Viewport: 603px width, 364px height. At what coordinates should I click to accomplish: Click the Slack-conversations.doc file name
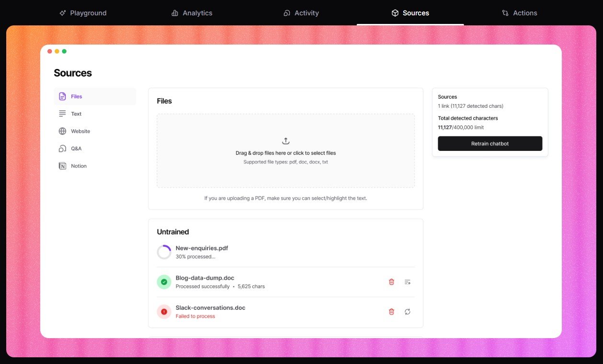coord(210,307)
